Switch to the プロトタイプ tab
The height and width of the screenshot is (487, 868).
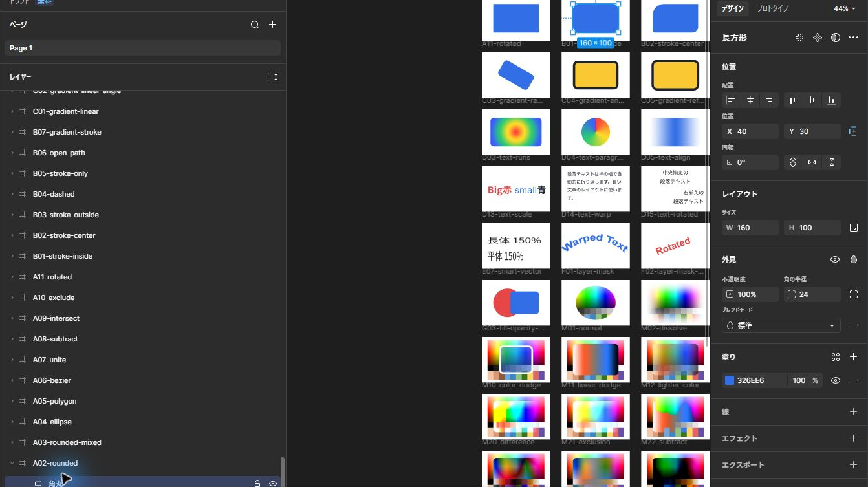coord(772,8)
